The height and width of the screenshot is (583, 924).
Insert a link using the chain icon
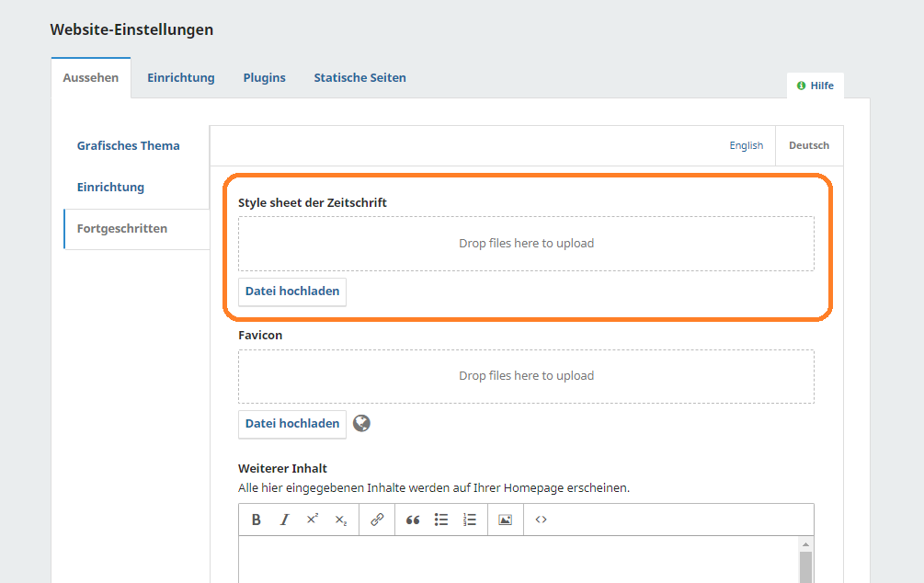377,520
